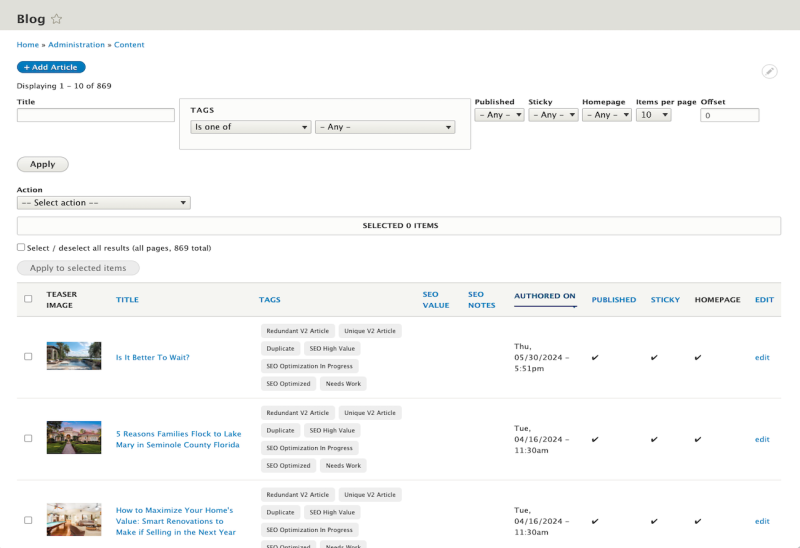Viewport: 800px width, 548px height.
Task: Open the Tags '- Any -' value dropdown
Action: [385, 127]
